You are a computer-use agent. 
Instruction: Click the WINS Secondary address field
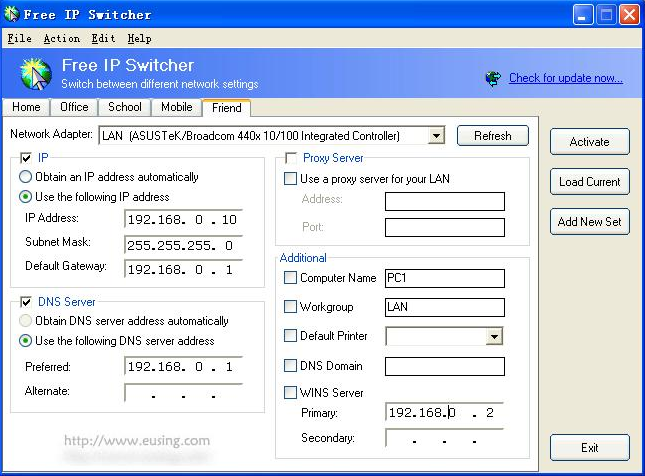445,438
